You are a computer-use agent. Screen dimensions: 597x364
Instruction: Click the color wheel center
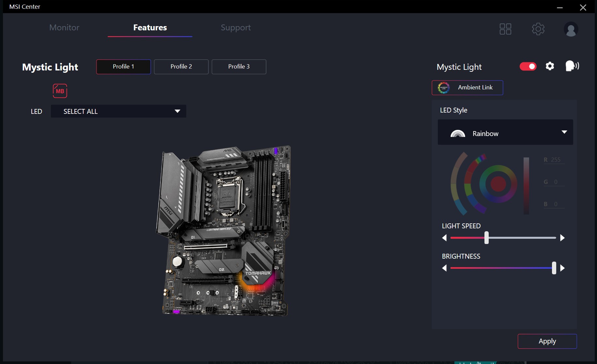click(x=498, y=184)
